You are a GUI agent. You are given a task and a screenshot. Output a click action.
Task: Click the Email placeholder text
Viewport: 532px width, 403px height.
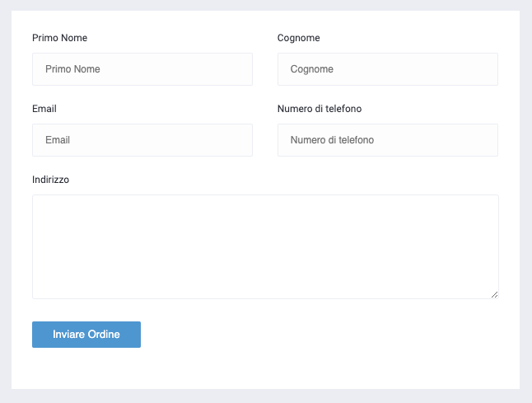pos(58,140)
